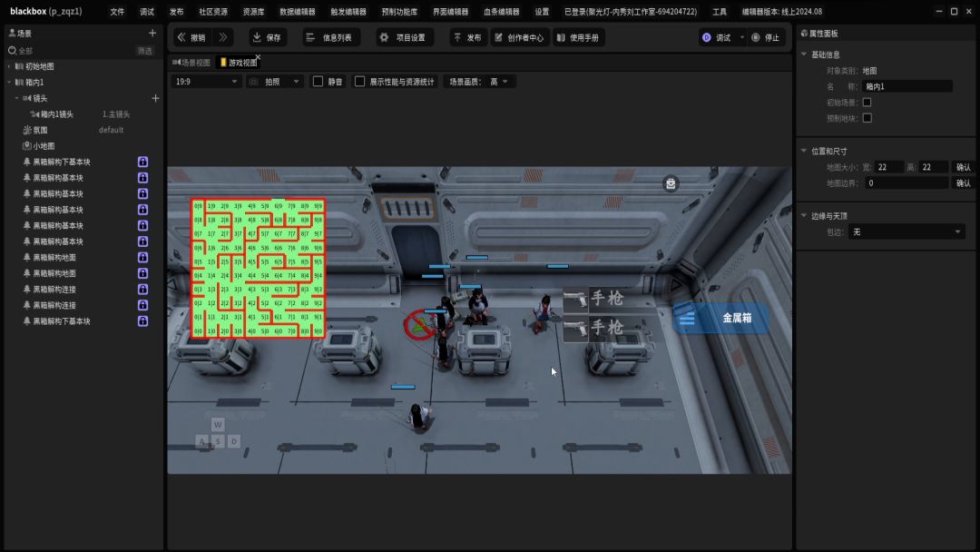Click the plus icon beside 场景 header
The image size is (980, 552).
coord(152,33)
